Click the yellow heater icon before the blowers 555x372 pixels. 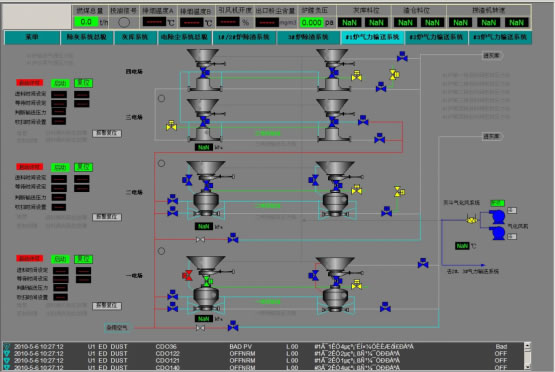[x=471, y=220]
